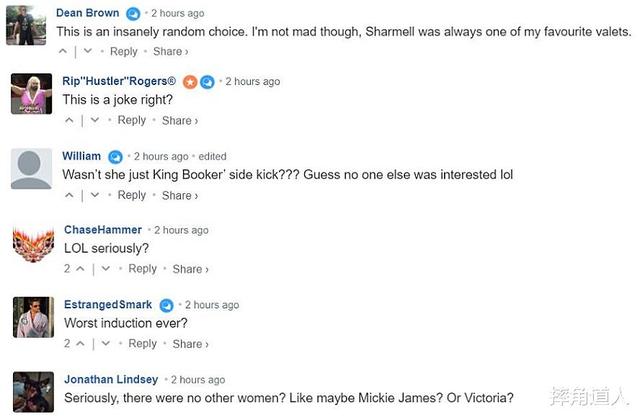Downvote William's comment

coord(94,196)
